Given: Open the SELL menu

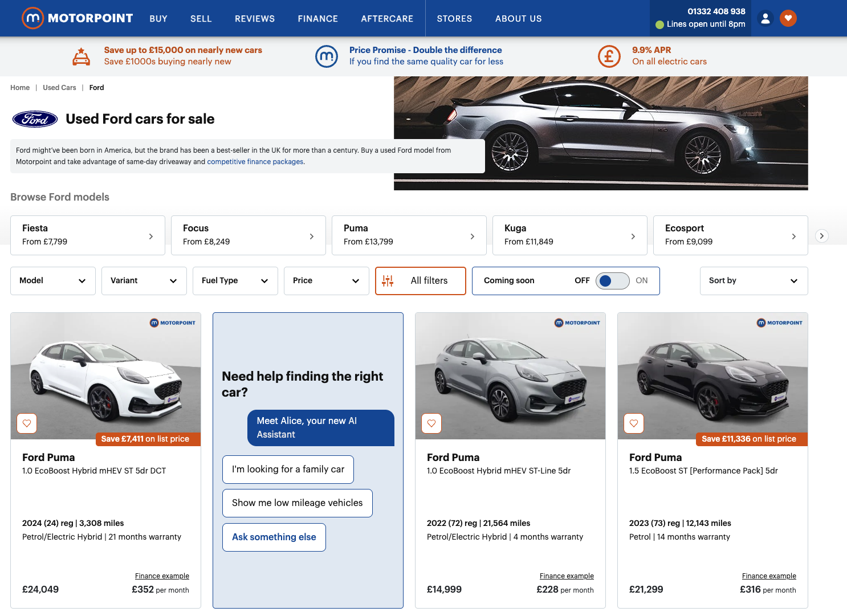Looking at the screenshot, I should (201, 19).
